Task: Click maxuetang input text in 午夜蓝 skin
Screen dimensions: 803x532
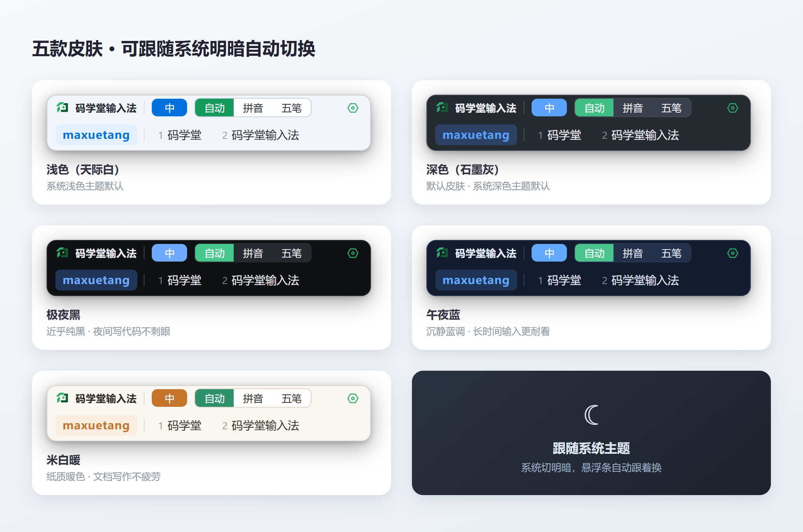Action: coord(476,280)
